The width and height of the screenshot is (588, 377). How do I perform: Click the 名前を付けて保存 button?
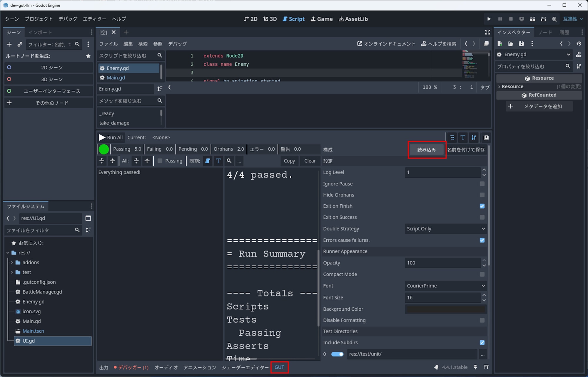point(466,149)
